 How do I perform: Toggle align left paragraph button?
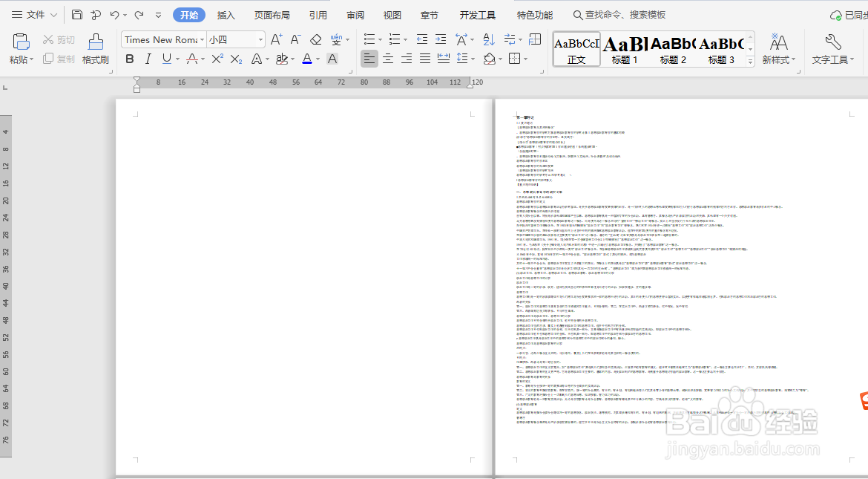369,58
